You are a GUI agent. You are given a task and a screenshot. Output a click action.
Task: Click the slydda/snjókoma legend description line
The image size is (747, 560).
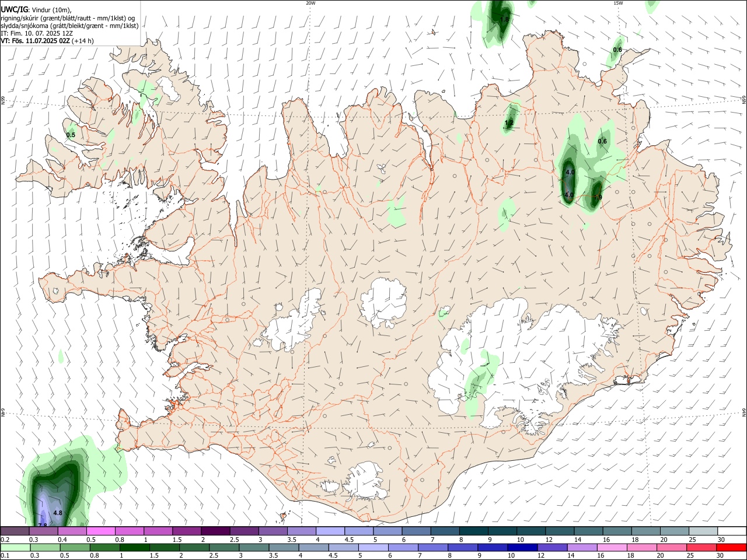click(x=69, y=26)
